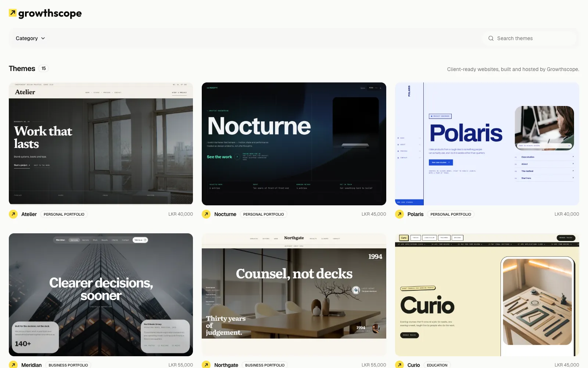Select Meridian's Business Portfolio tag
Image resolution: width=588 pixels, height=368 pixels.
68,365
